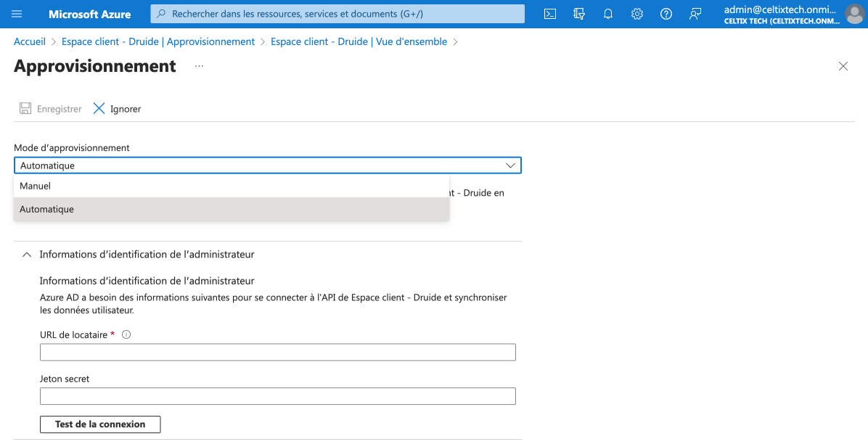The height and width of the screenshot is (447, 868).
Task: Open the Directories and subscriptions filter icon
Action: (x=579, y=14)
